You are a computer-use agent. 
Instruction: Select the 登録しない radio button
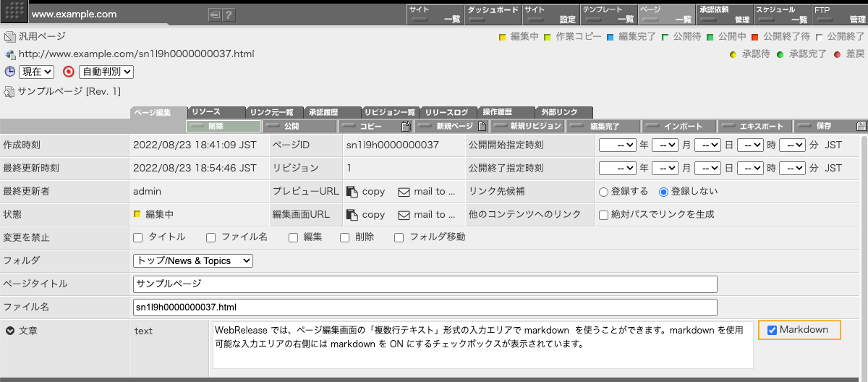click(x=663, y=192)
